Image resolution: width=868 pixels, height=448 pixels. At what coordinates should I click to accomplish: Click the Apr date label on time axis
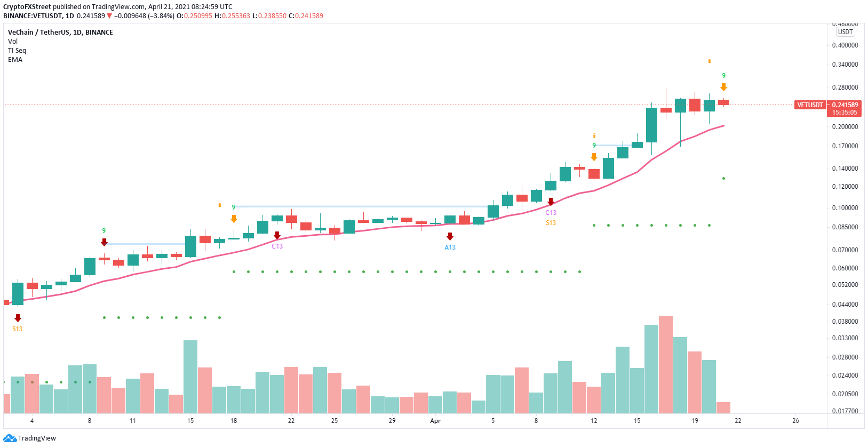[435, 421]
